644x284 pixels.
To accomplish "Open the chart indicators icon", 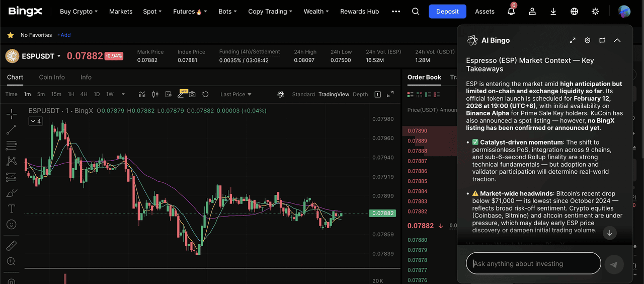I will coord(142,94).
